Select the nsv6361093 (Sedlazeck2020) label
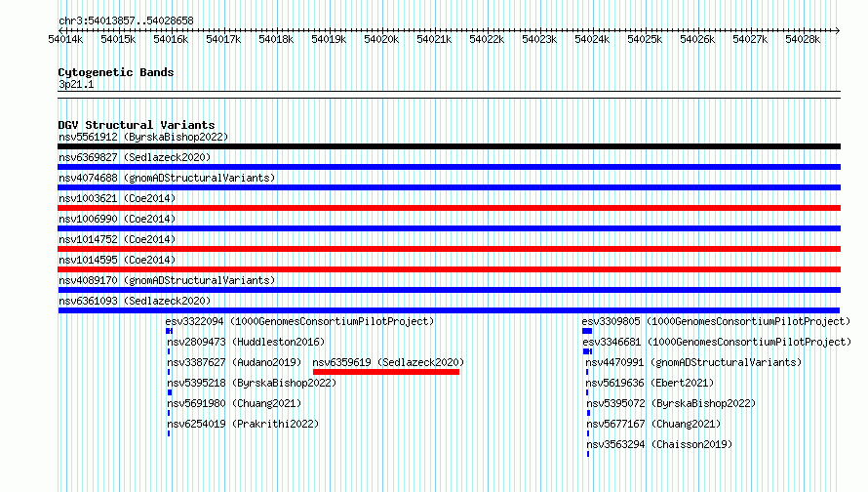 click(135, 301)
